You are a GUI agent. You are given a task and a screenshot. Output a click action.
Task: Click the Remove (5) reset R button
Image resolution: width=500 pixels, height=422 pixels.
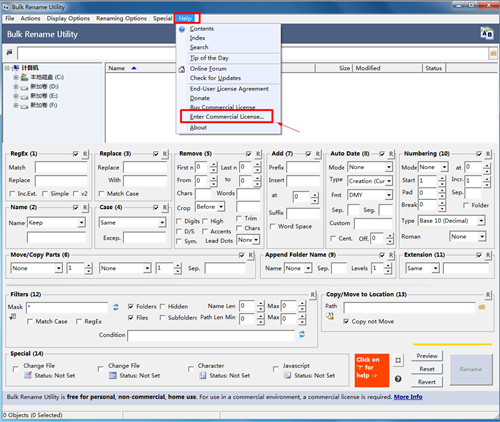pyautogui.click(x=258, y=154)
